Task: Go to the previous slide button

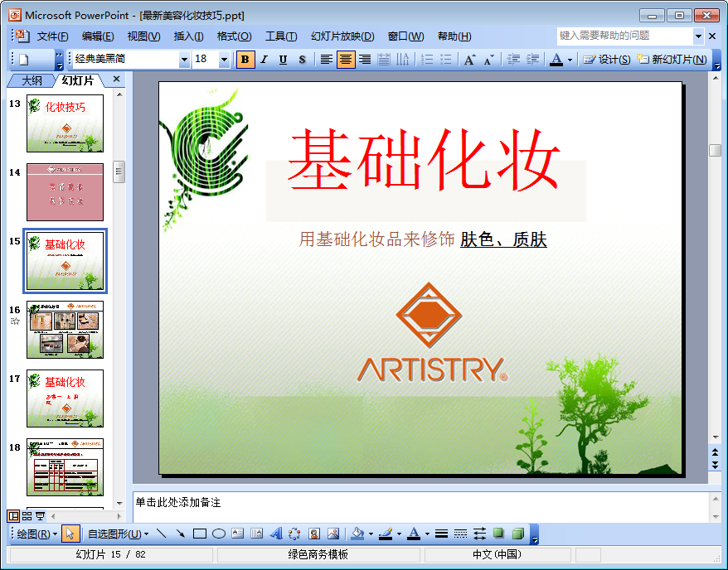Action: click(715, 452)
